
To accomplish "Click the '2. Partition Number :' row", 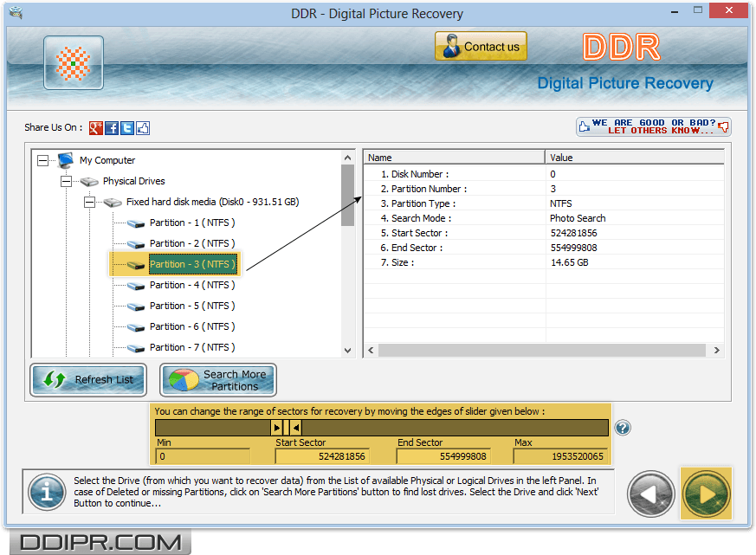I will click(x=544, y=189).
